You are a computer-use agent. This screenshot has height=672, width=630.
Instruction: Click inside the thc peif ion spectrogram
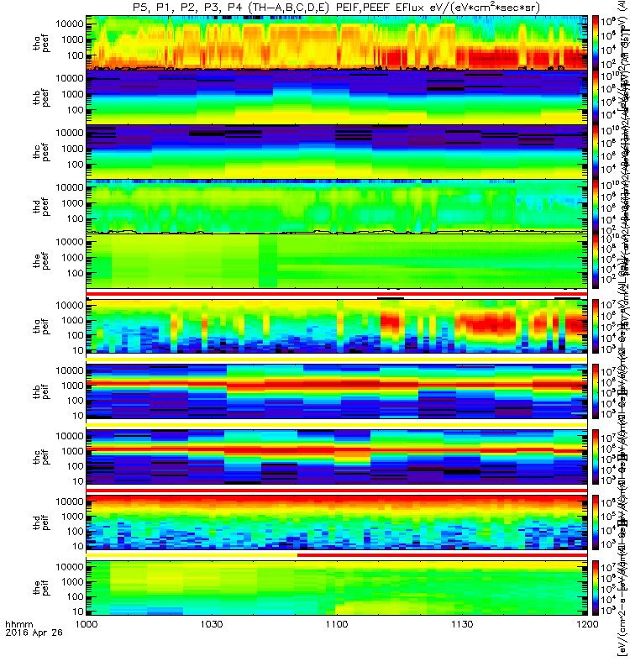[x=337, y=457]
